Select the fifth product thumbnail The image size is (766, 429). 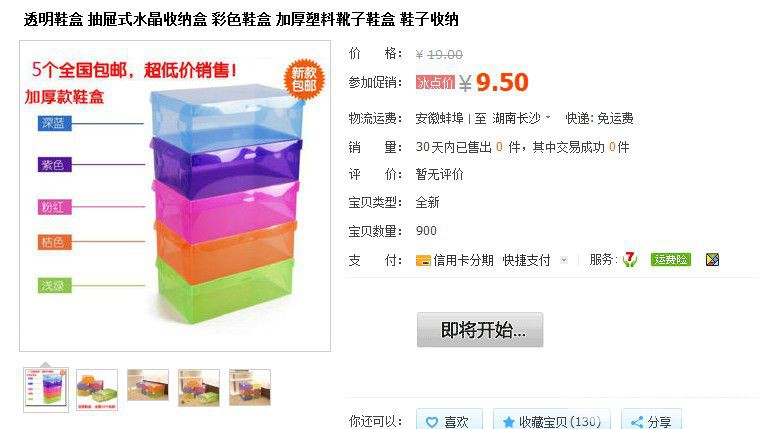point(250,387)
